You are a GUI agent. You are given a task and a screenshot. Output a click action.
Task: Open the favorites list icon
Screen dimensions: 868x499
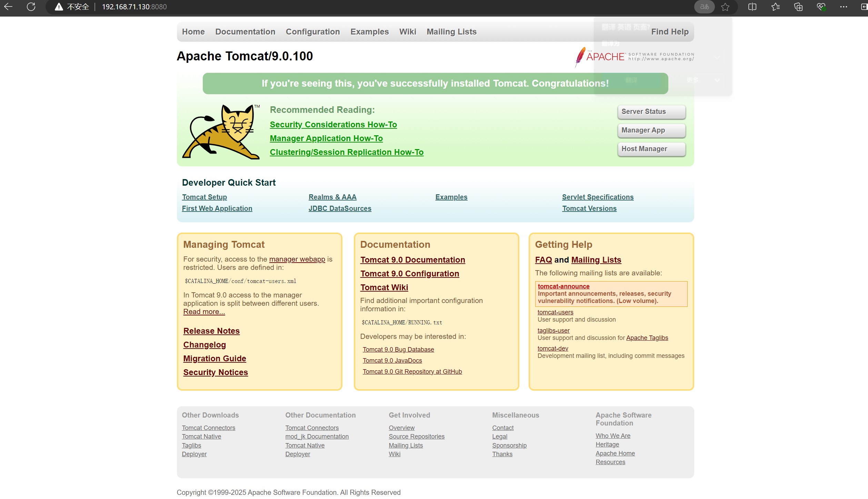pyautogui.click(x=775, y=7)
